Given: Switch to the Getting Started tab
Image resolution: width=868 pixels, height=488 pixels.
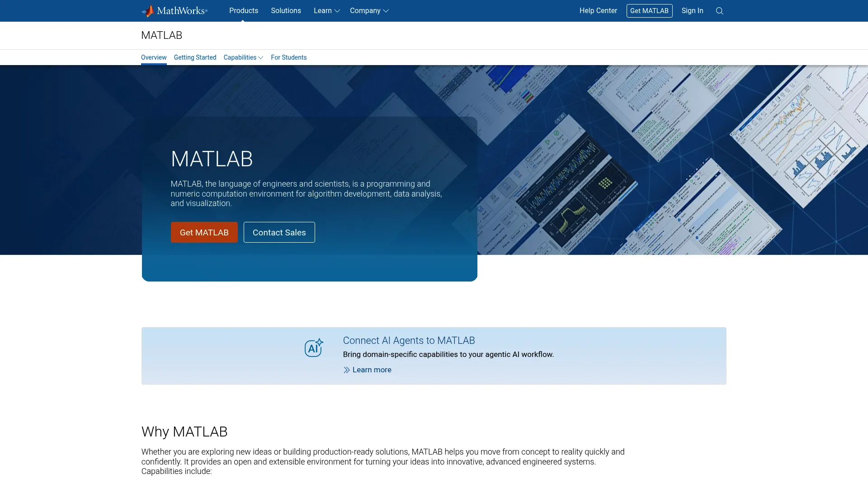Looking at the screenshot, I should pyautogui.click(x=195, y=57).
